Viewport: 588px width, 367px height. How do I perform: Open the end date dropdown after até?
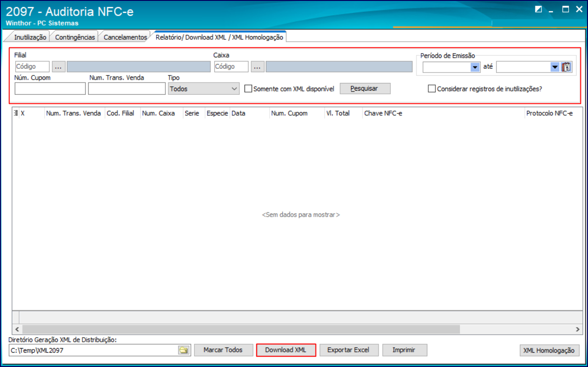[555, 67]
